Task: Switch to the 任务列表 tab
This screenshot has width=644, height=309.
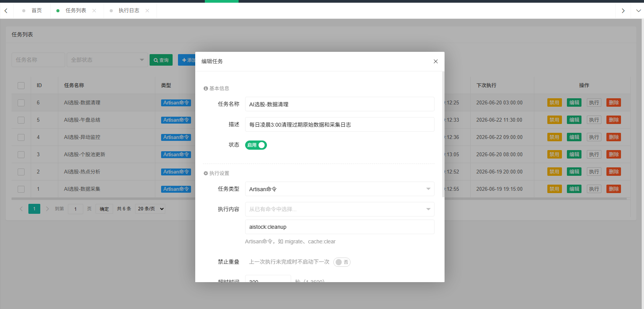Action: (x=76, y=10)
